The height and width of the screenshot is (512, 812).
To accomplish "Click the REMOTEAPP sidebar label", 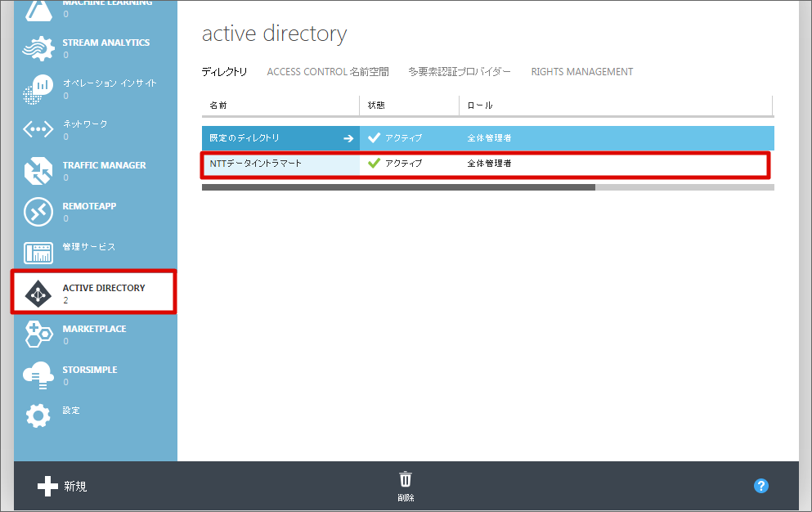I will coord(89,206).
